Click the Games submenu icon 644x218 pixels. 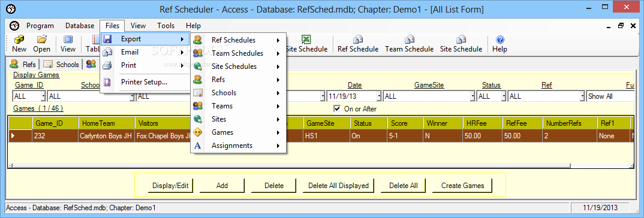tap(197, 132)
